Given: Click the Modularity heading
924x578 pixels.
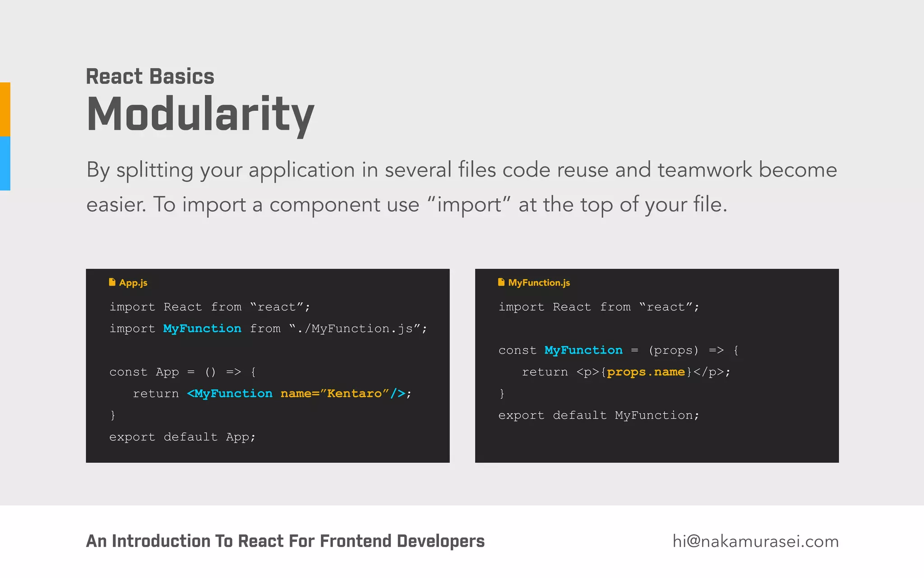Looking at the screenshot, I should click(x=200, y=114).
